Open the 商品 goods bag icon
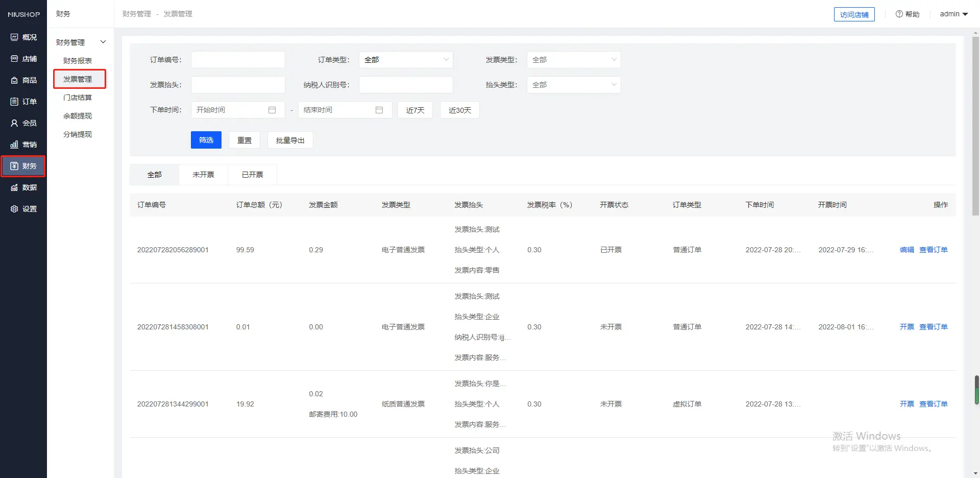The height and width of the screenshot is (478, 980). tap(14, 80)
